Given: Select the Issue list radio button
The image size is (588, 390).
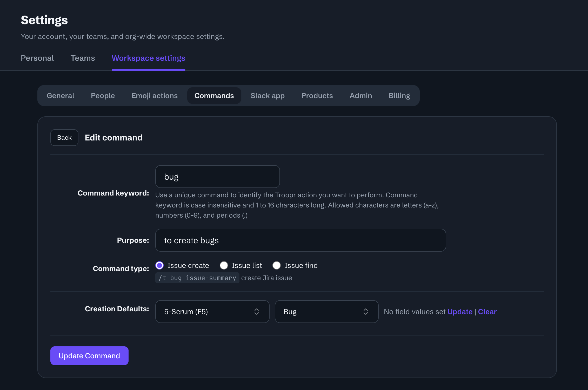Looking at the screenshot, I should point(224,265).
